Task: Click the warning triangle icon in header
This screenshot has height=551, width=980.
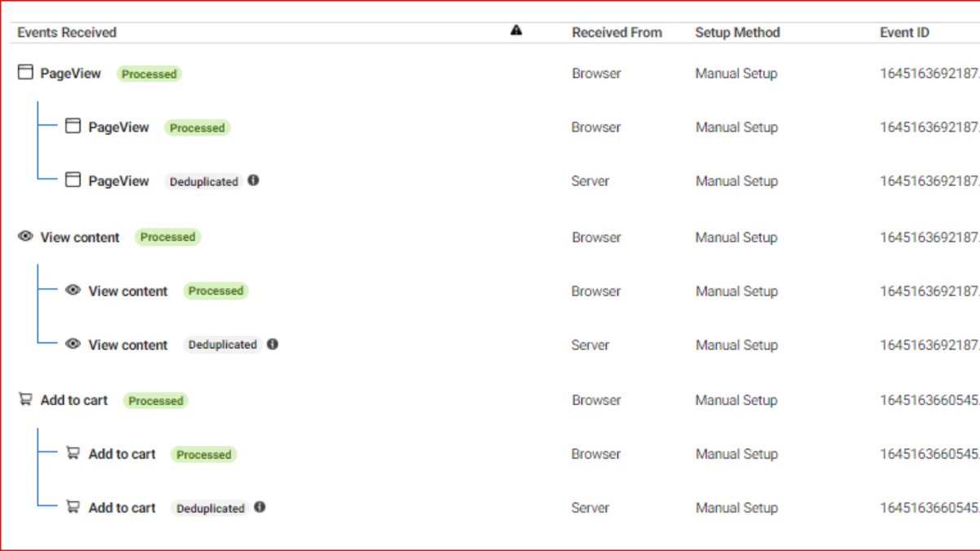Action: click(516, 30)
